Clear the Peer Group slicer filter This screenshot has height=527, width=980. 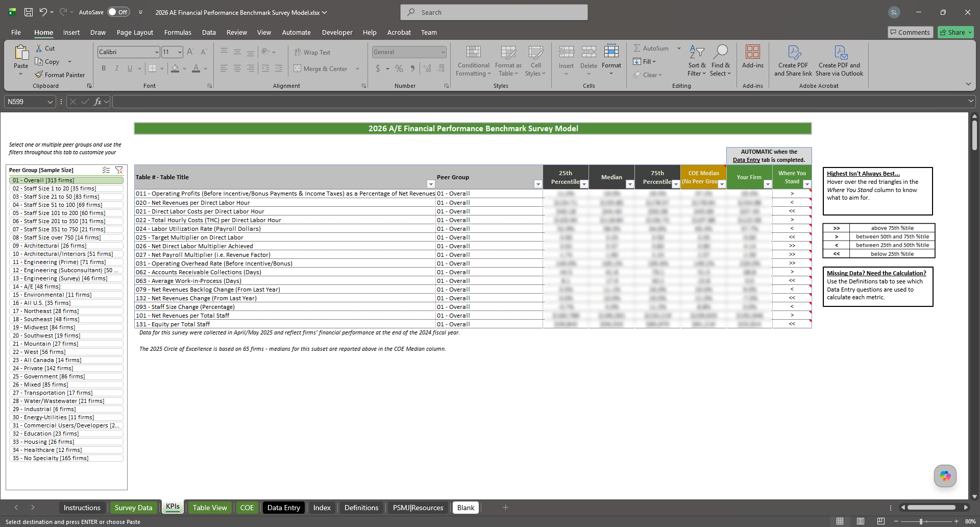[x=119, y=170]
